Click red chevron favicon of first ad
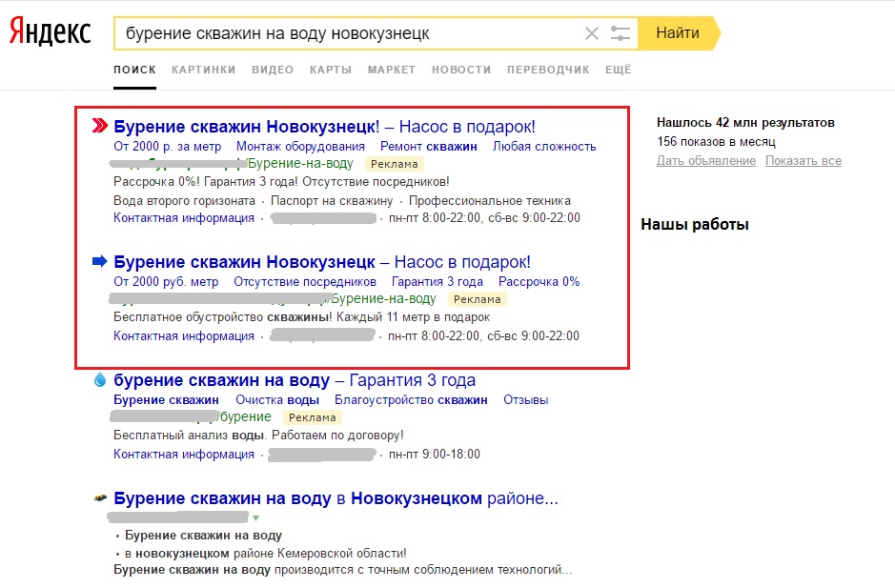Viewport: 895px width, 588px height. coord(100,125)
